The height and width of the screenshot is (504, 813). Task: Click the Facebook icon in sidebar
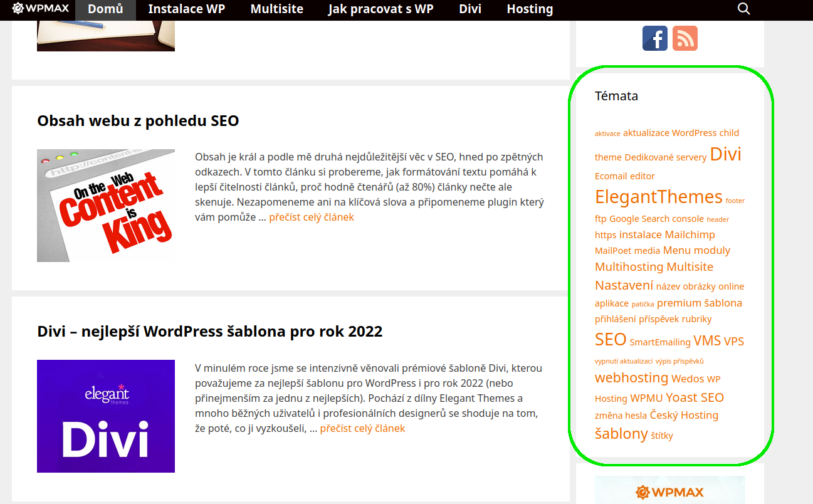pos(655,38)
